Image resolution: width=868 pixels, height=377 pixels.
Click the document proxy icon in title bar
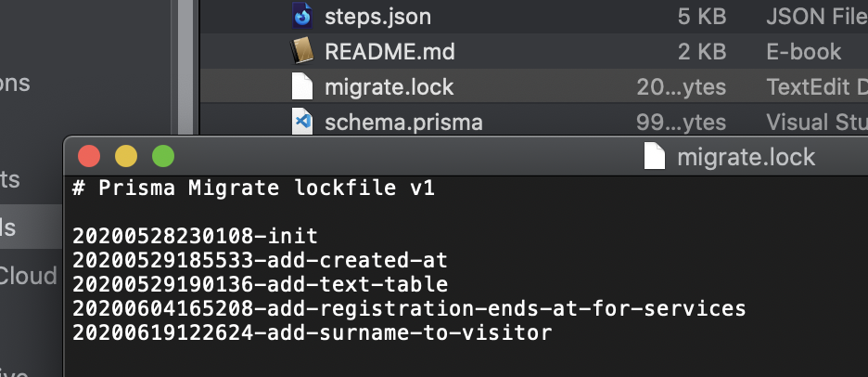(x=655, y=156)
